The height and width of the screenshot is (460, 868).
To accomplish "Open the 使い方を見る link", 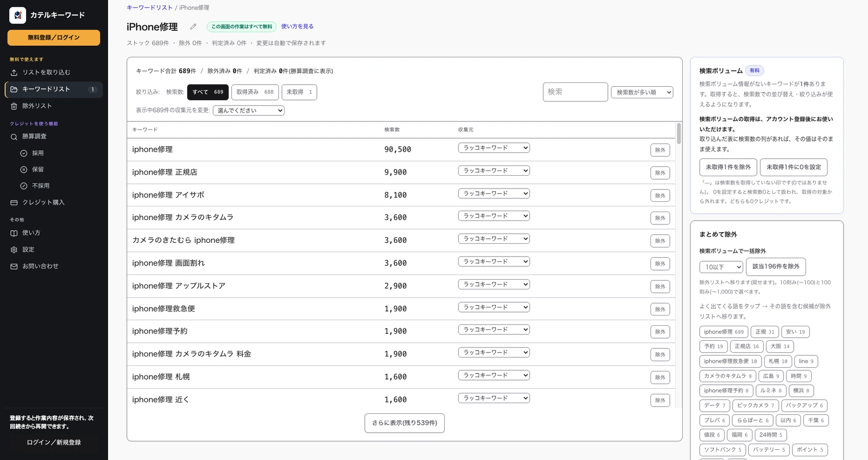I will point(297,27).
